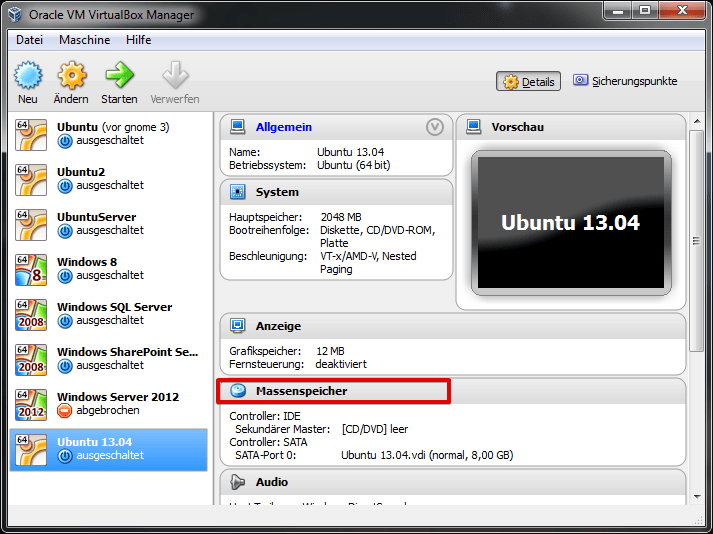Select the UbuntuServer machine icon

(31, 225)
